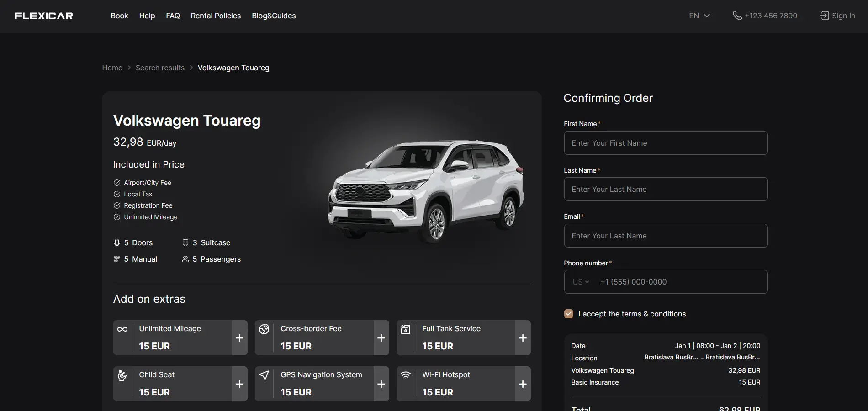The image size is (868, 411).
Task: Click the Cross-border Fee globe icon
Action: coord(264,329)
